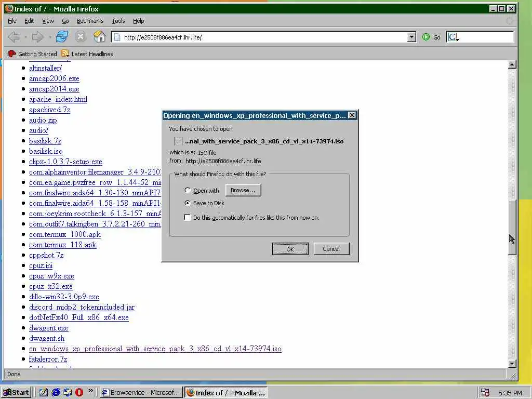Cancel the file download dialog

(x=331, y=249)
